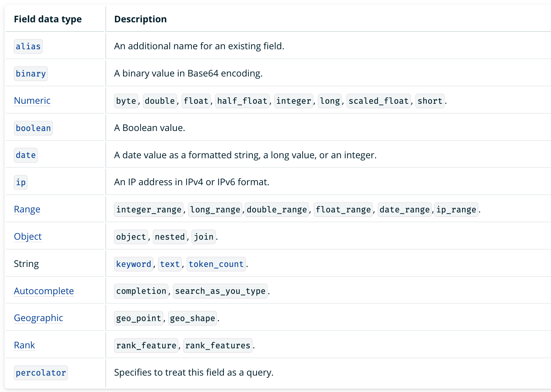
Task: Open the Numeric field types link
Action: pyautogui.click(x=32, y=100)
